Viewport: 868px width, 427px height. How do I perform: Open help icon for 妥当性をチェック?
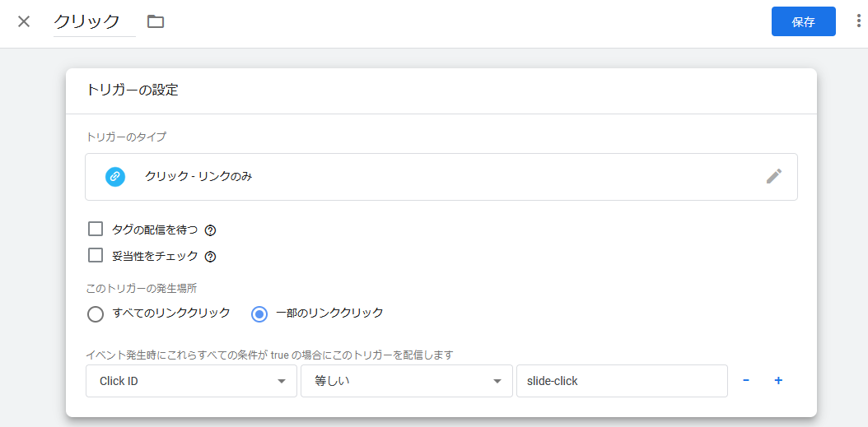(210, 257)
